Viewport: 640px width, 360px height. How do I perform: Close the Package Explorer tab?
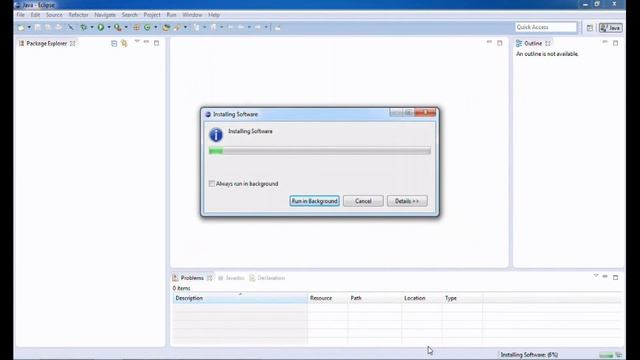pyautogui.click(x=73, y=43)
